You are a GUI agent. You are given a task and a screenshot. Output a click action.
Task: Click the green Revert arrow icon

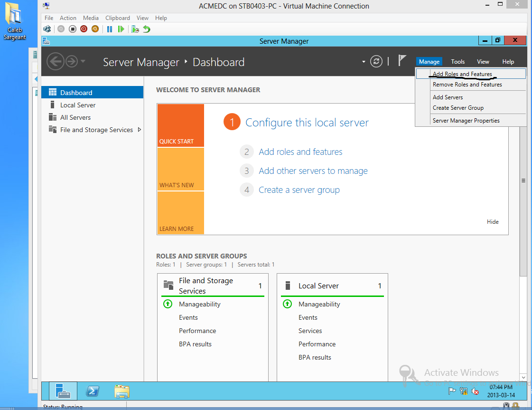coord(147,29)
